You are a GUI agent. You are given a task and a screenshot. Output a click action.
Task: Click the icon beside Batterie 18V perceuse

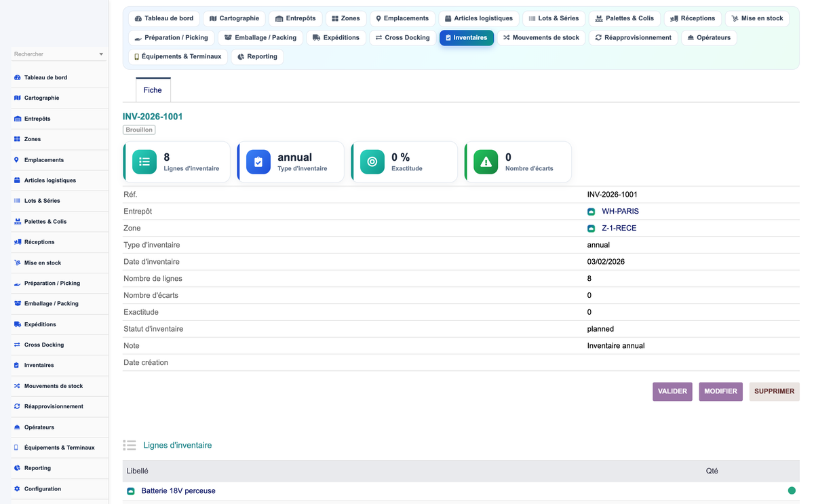coord(131,491)
